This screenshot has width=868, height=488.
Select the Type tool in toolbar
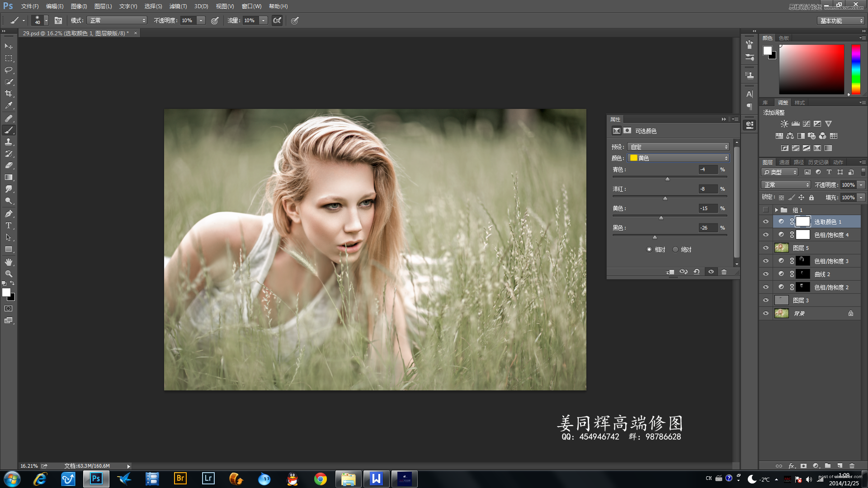coord(8,225)
